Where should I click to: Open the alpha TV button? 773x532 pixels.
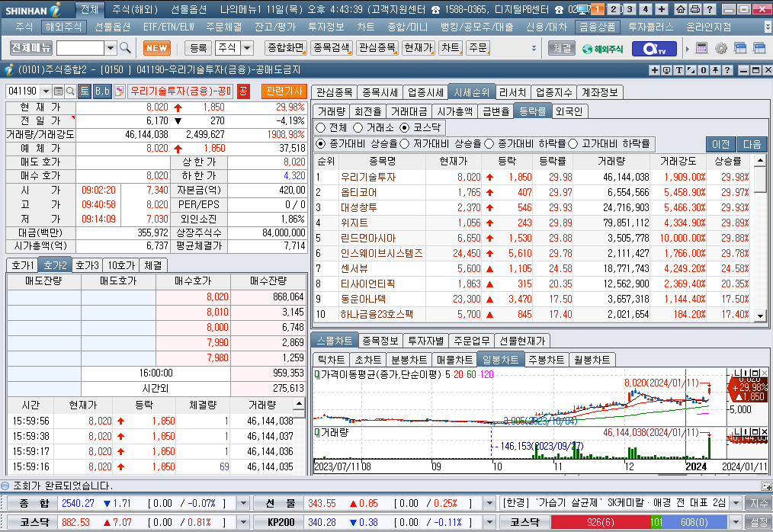click(654, 48)
